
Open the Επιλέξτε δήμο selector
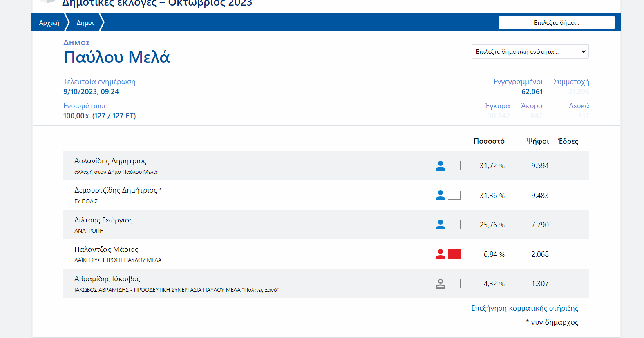(556, 23)
